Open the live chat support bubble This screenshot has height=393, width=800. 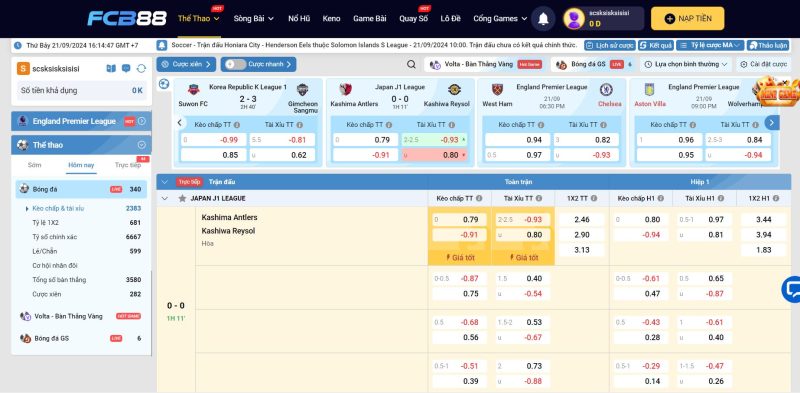792,289
